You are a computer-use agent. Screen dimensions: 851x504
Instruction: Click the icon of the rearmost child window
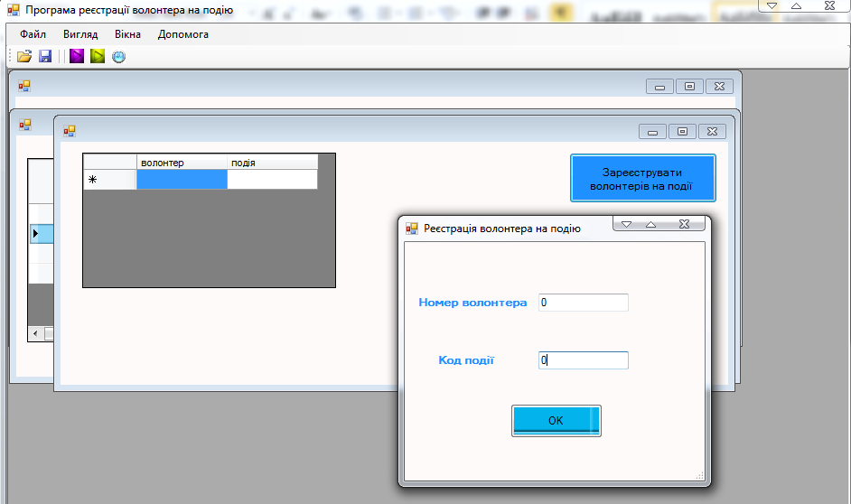pyautogui.click(x=23, y=86)
